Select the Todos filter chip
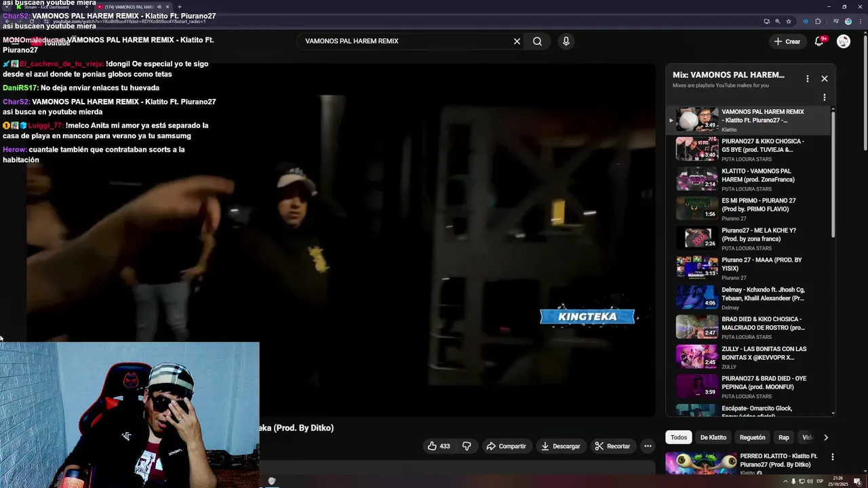This screenshot has width=868, height=488. coord(679,437)
